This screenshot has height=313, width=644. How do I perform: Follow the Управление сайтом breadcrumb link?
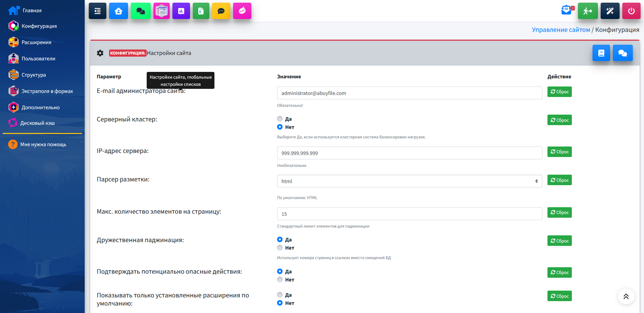point(561,30)
